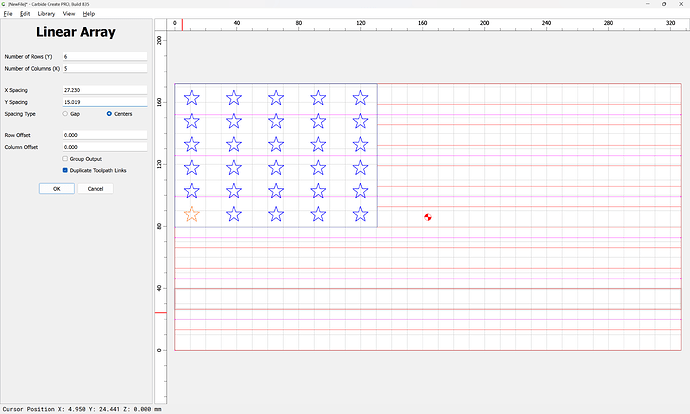Click the bottom-right blue star in the array

coord(360,213)
